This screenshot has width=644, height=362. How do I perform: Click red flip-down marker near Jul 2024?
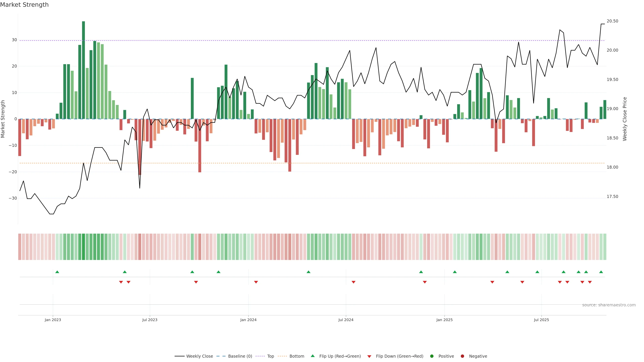tap(354, 282)
